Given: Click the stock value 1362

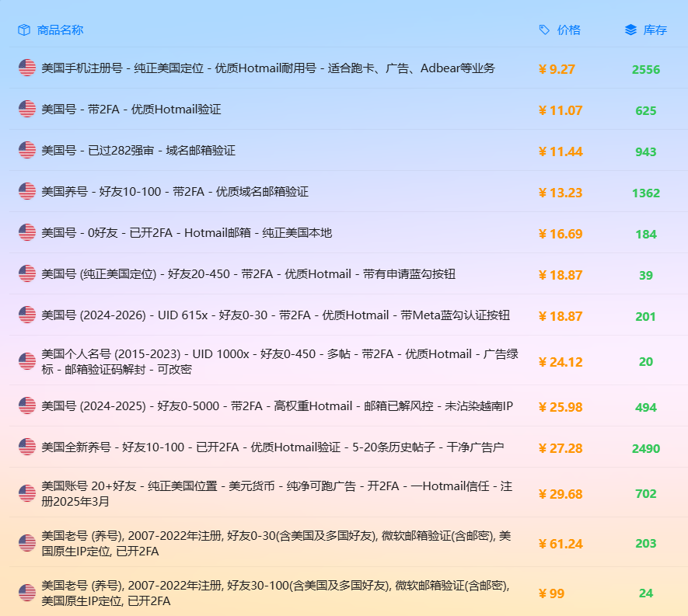Looking at the screenshot, I should coord(646,193).
